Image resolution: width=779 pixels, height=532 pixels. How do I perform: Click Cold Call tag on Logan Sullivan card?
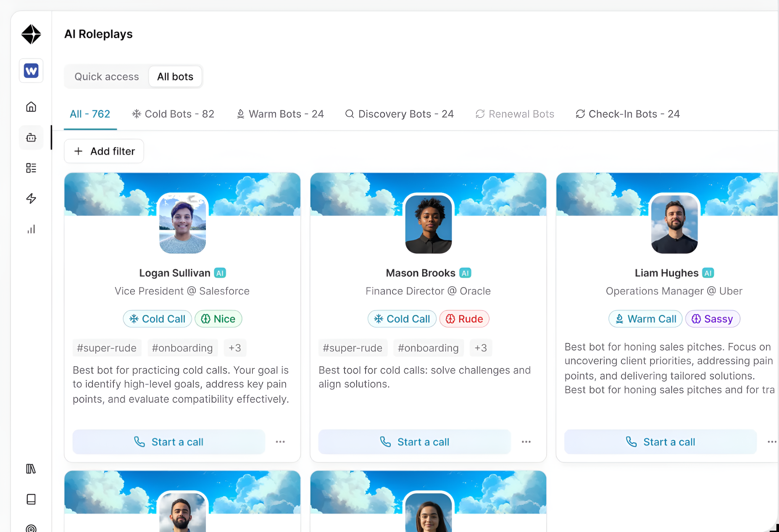[158, 319]
